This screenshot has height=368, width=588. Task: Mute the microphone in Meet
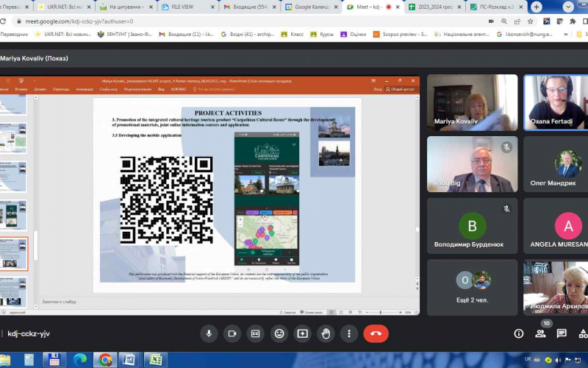coord(209,333)
